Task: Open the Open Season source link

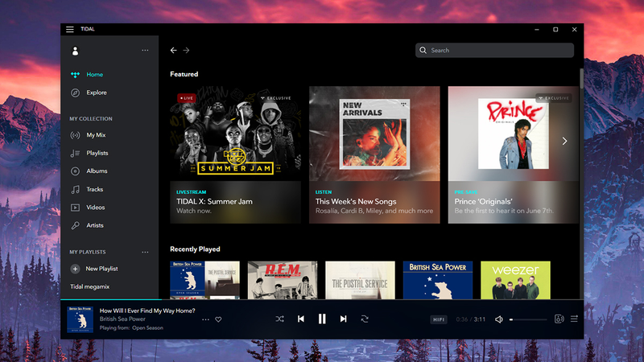Action: (x=147, y=328)
